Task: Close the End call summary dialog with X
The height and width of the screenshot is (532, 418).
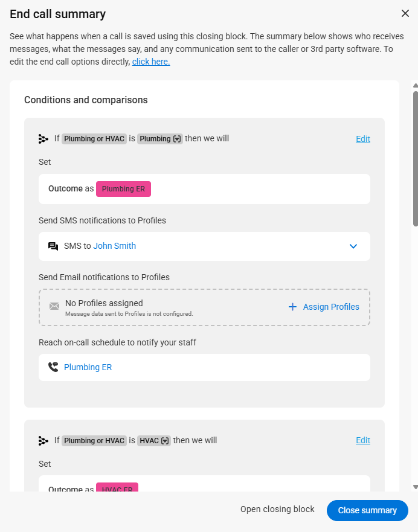Action: [x=405, y=13]
